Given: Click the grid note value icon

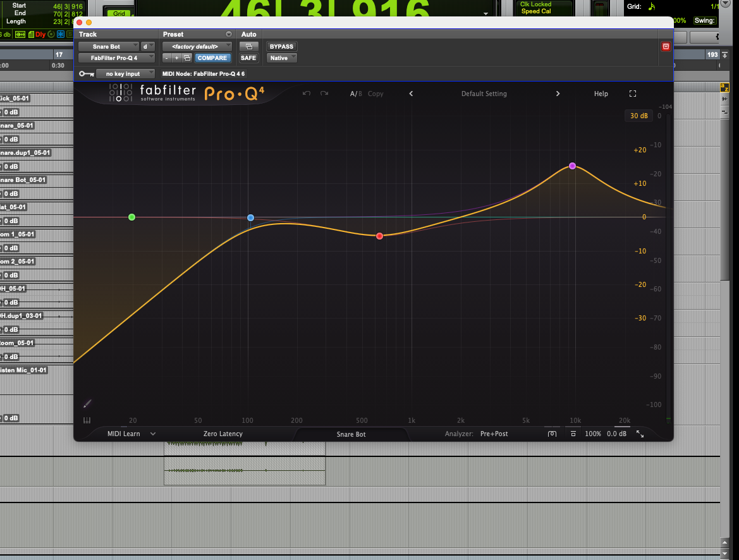Looking at the screenshot, I should pos(651,6).
